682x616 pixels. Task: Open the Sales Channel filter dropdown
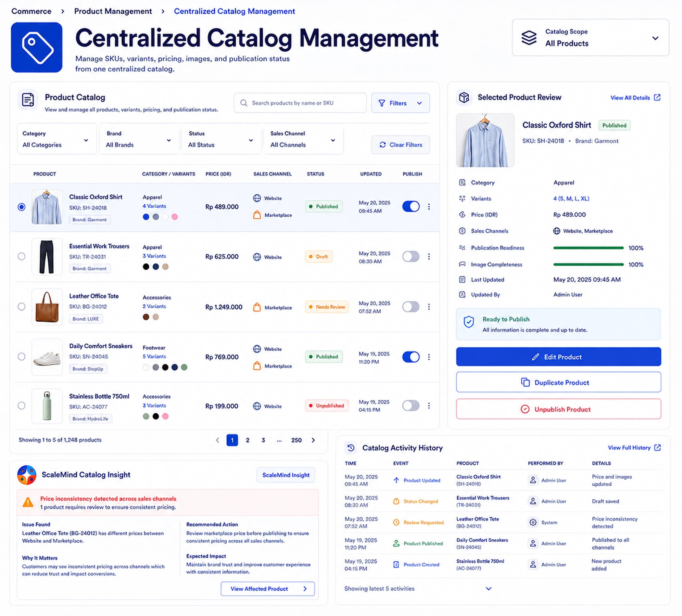pyautogui.click(x=303, y=139)
